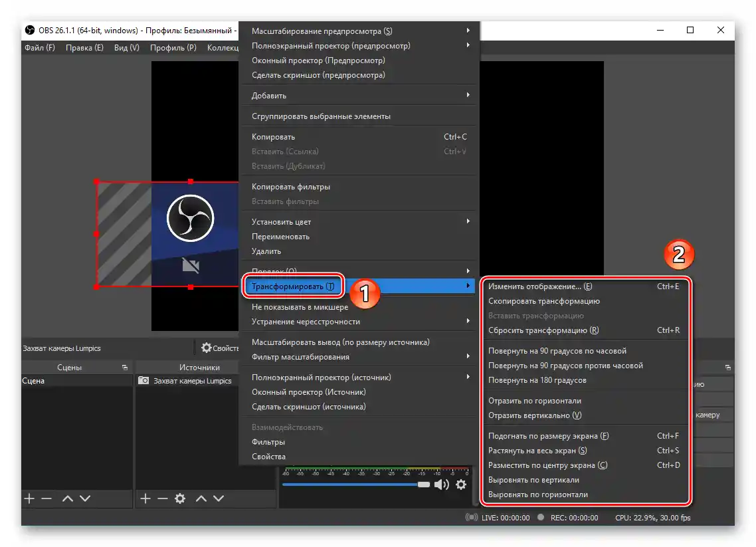
Task: Move the source down in the list
Action: (219, 498)
